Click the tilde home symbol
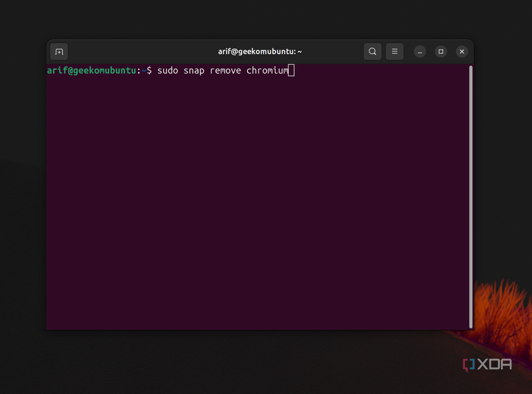Image resolution: width=532 pixels, height=394 pixels. point(143,70)
